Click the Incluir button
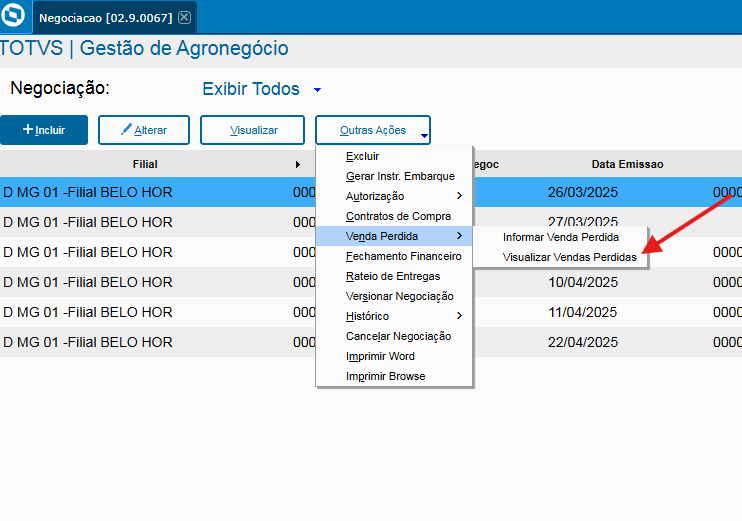This screenshot has width=742, height=521. click(x=44, y=130)
